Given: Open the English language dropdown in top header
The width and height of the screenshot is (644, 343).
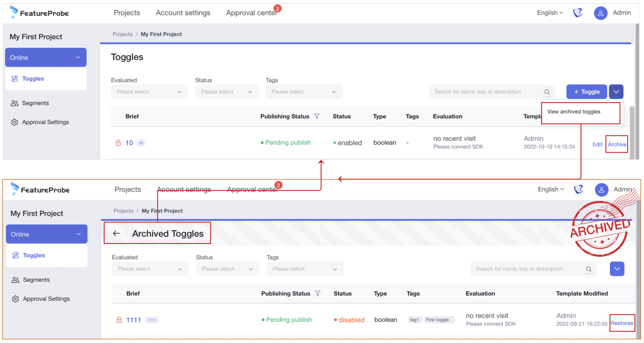Looking at the screenshot, I should [x=550, y=13].
